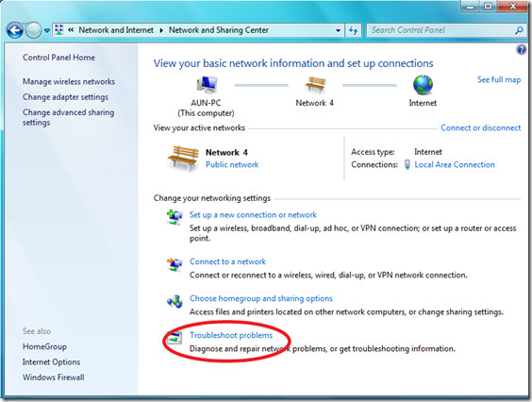Open HomeGroup under See also
532x402 pixels.
coord(44,346)
